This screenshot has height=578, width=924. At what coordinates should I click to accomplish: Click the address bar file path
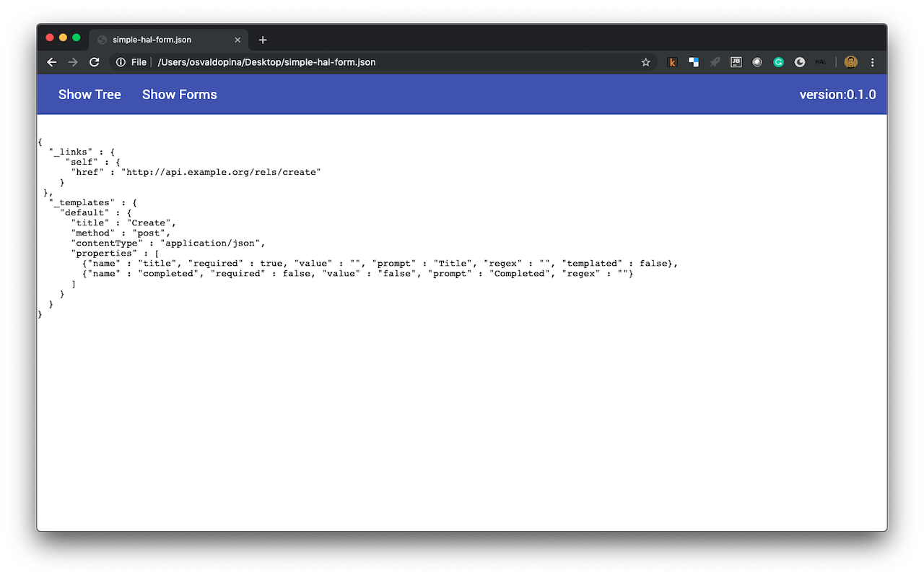click(x=267, y=62)
